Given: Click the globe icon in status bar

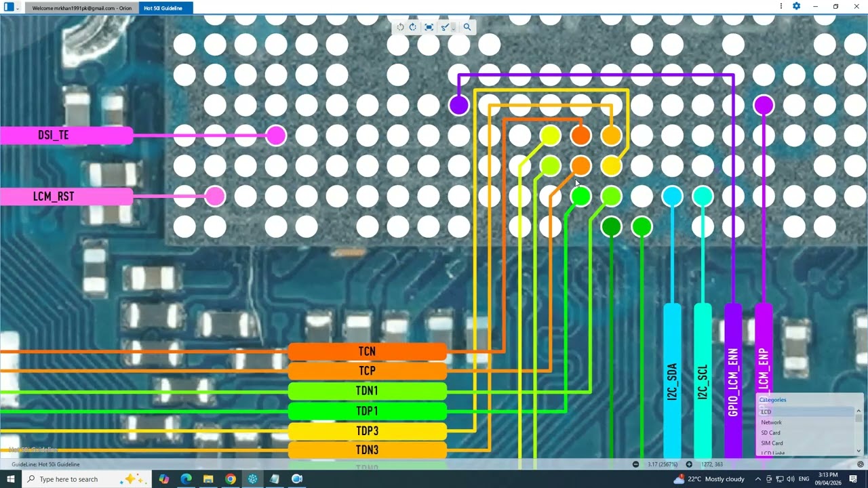Looking at the screenshot, I should tap(861, 464).
